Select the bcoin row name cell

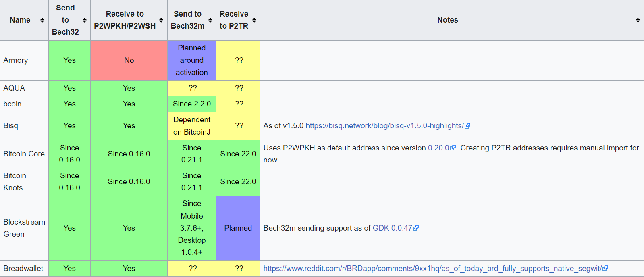(x=24, y=104)
